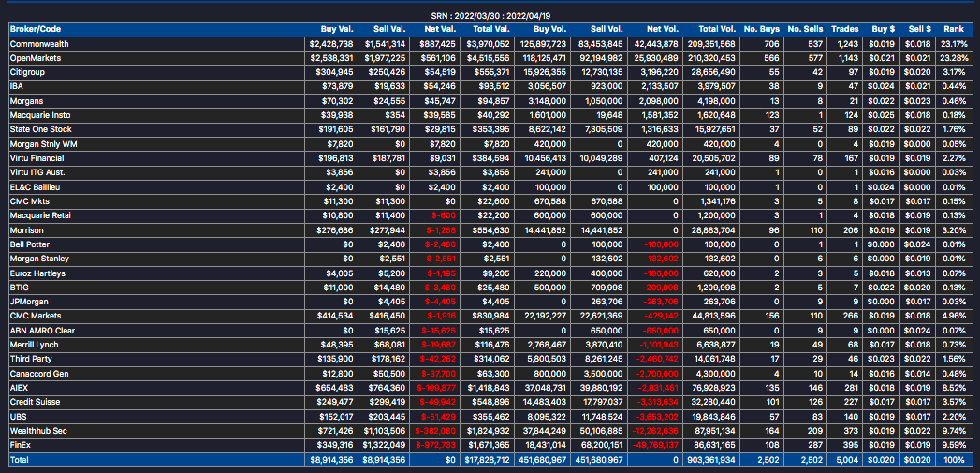
Task: Click the Citigroup broker name
Action: click(27, 72)
